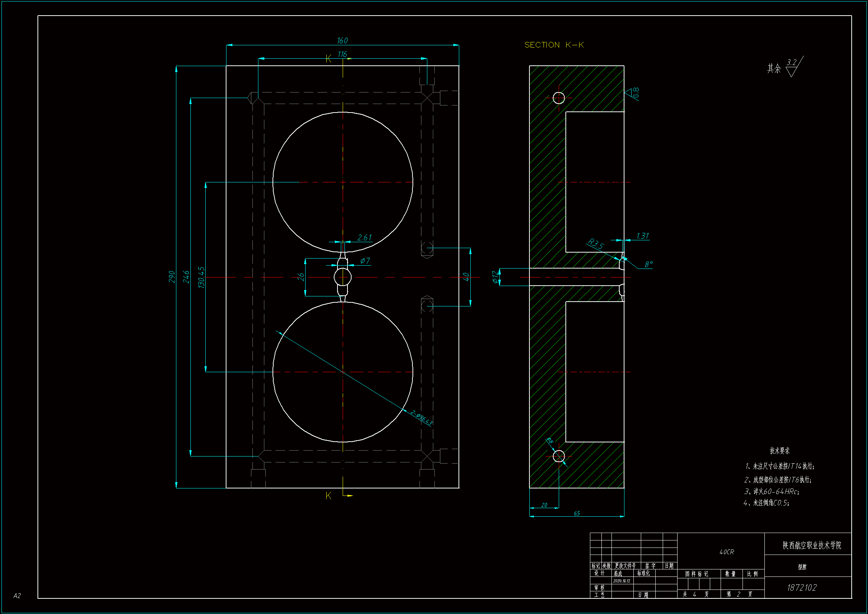The width and height of the screenshot is (868, 614).
Task: Click the 160 width dimension text
Action: 342,40
